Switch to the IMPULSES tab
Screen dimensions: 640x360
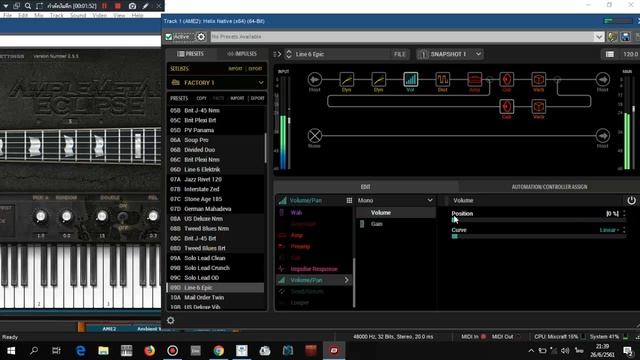[x=242, y=54]
